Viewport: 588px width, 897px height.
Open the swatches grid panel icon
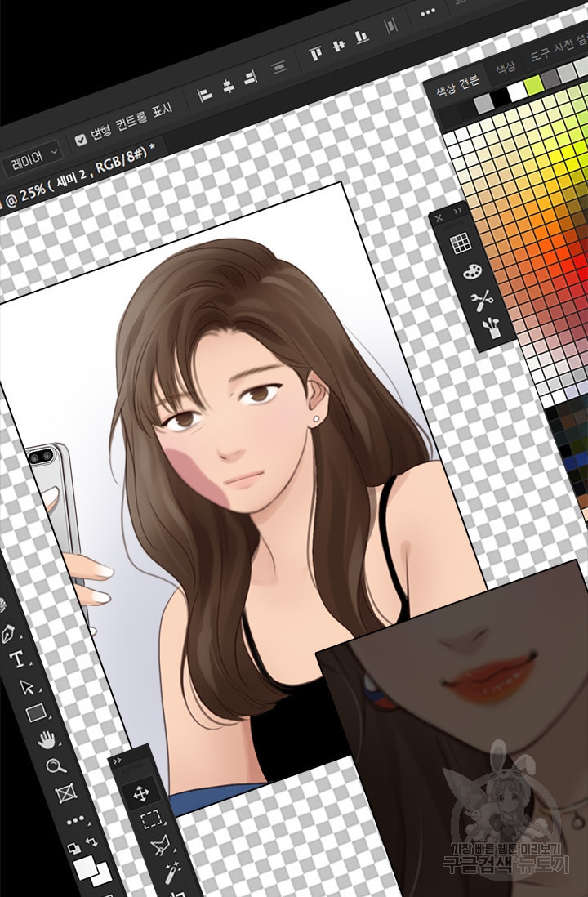tap(461, 243)
